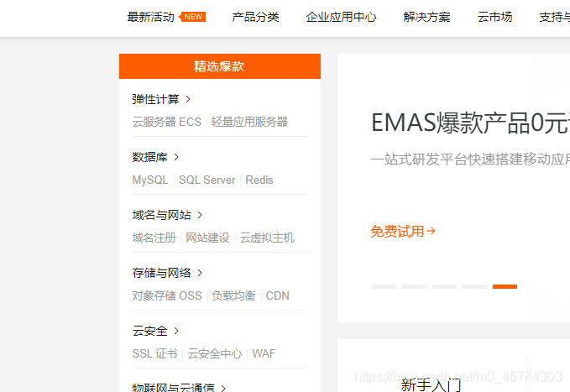570x392 pixels.
Task: Open the CDN product link
Action: [x=277, y=295]
